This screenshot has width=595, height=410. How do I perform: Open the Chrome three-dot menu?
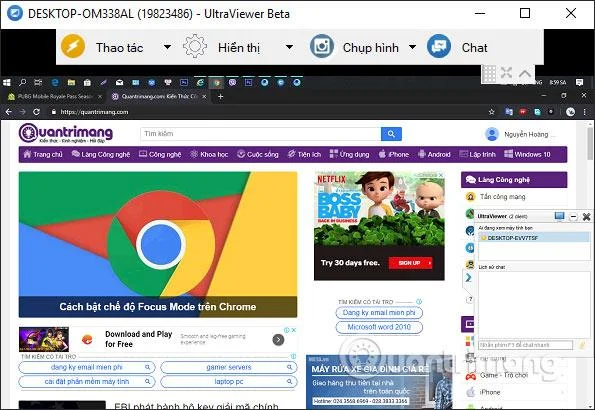(x=584, y=112)
